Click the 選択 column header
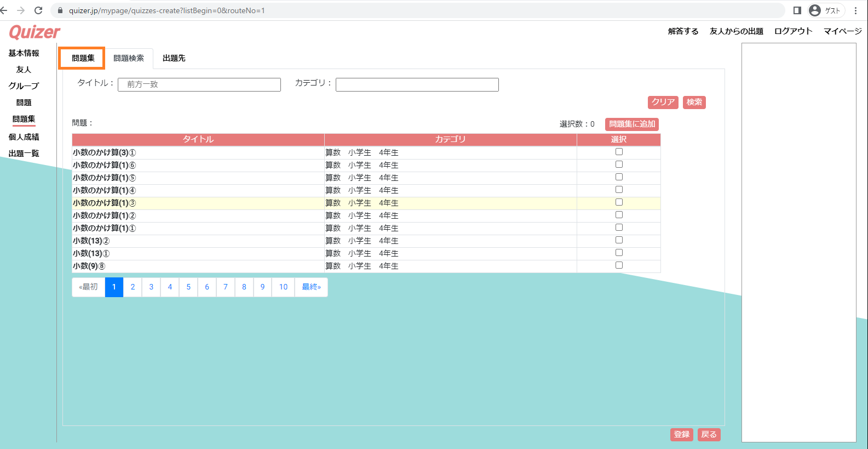 pos(619,139)
